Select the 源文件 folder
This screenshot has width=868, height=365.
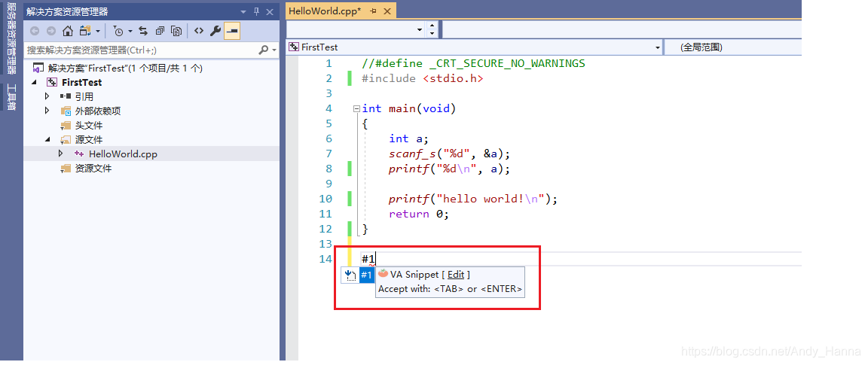[89, 140]
